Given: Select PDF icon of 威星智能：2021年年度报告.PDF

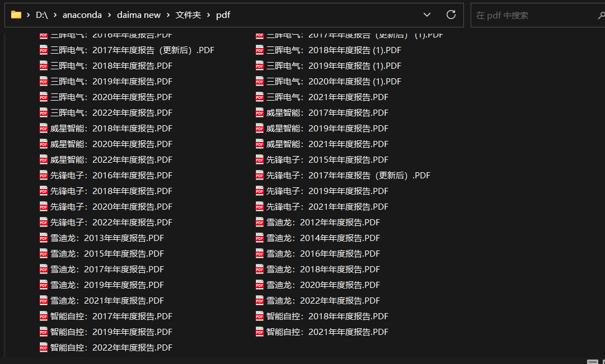Looking at the screenshot, I should coord(260,144).
